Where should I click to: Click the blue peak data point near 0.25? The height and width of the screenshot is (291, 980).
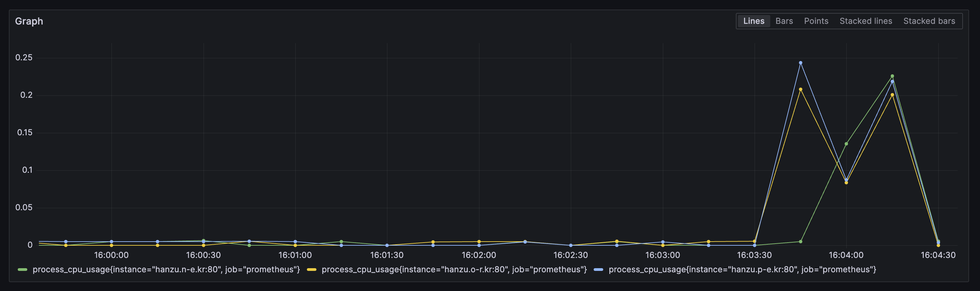tap(800, 63)
